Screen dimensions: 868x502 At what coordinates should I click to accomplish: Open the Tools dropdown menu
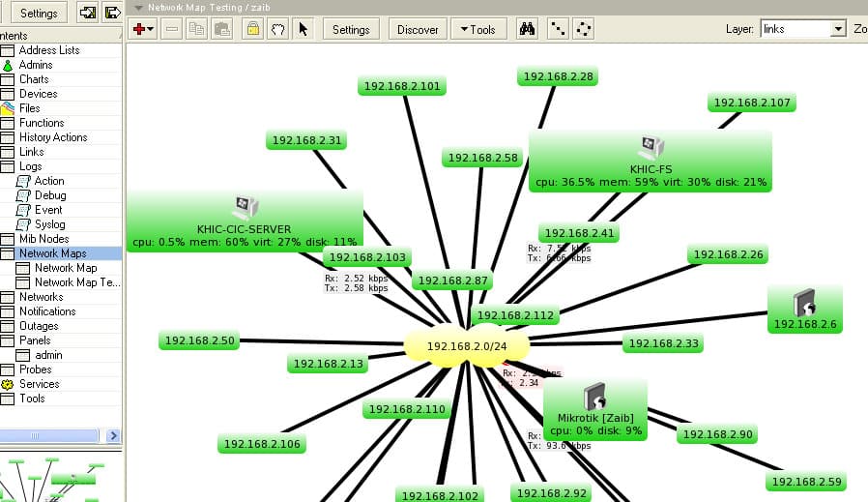pyautogui.click(x=478, y=29)
